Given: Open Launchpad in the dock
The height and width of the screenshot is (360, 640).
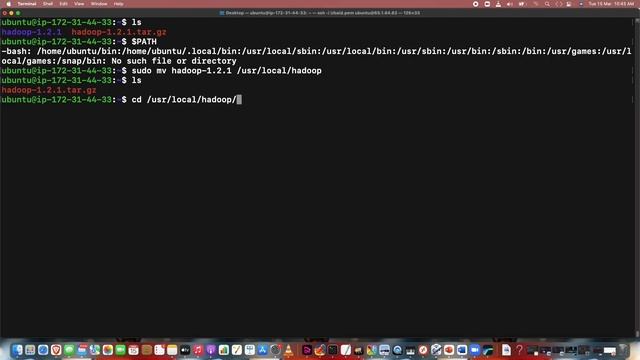Looking at the screenshot, I should [x=30, y=350].
